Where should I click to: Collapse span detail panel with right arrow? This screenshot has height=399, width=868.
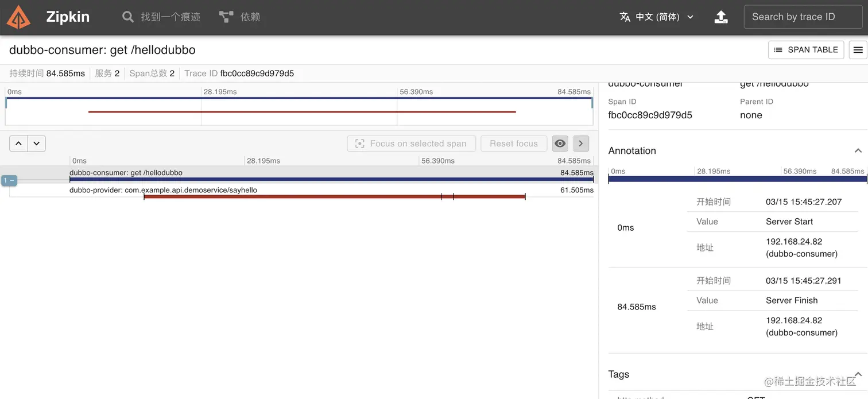[x=581, y=144]
